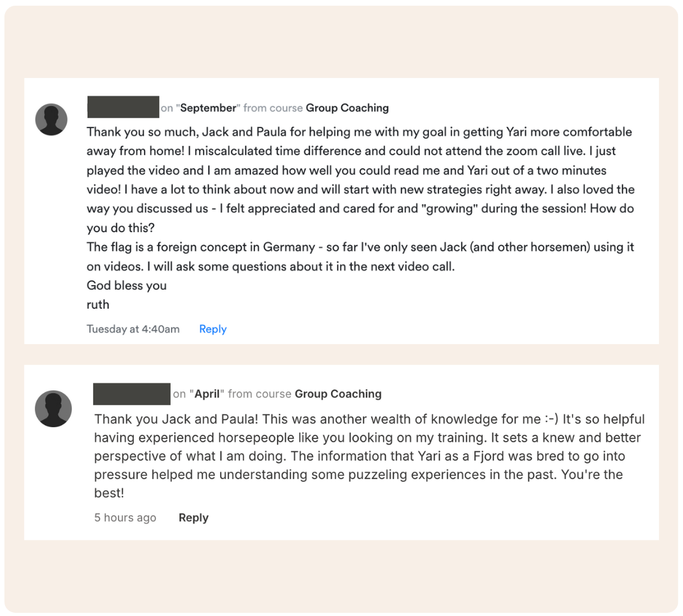This screenshot has width=683, height=616.
Task: Reply to the Tuesday 4:40am comment
Action: coord(212,329)
